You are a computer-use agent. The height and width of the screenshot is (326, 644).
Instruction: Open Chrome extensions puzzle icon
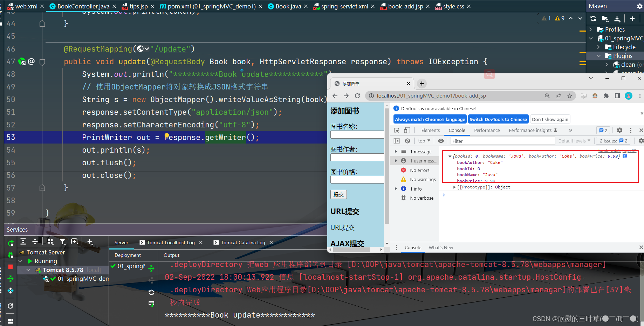click(x=606, y=96)
